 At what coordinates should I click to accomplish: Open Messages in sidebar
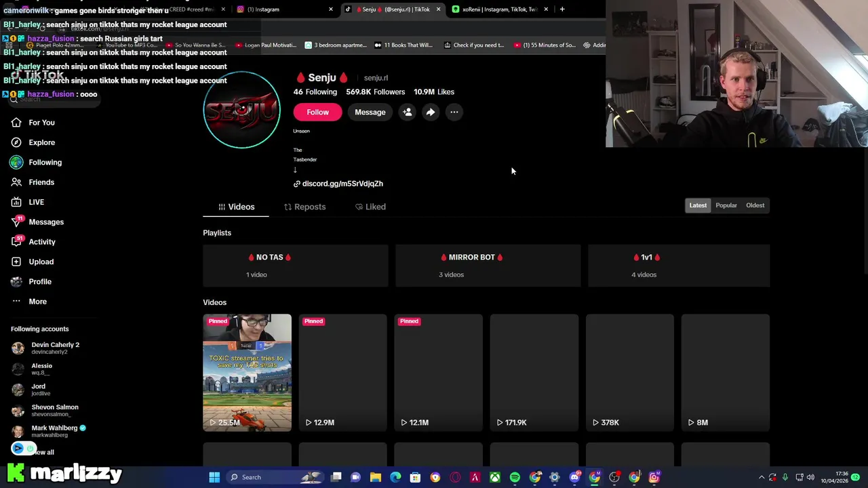click(x=37, y=222)
